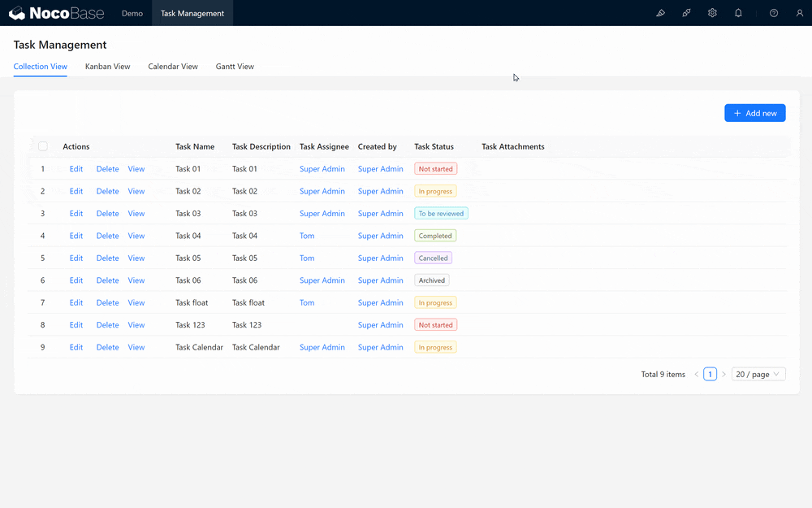Open the 20 / page size dropdown
The width and height of the screenshot is (812, 508).
coord(758,374)
